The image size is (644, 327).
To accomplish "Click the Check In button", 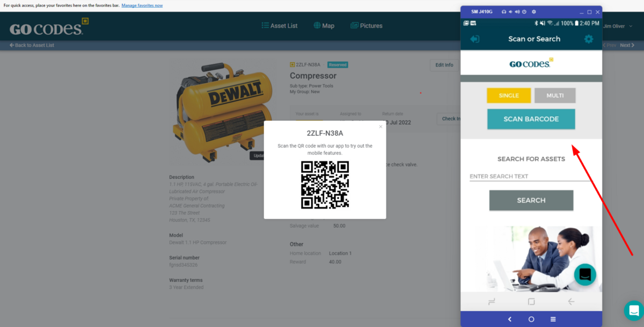I will click(449, 119).
